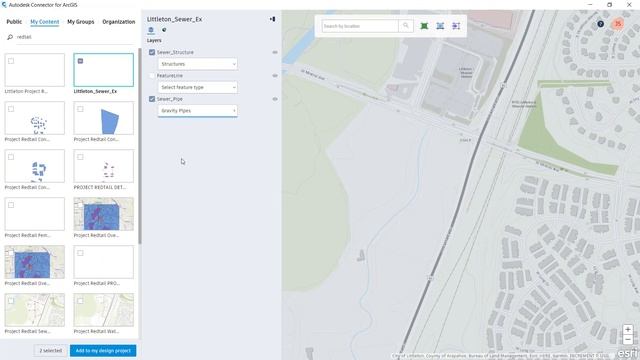Restore down the Autodesk Connector window

tap(609, 4)
